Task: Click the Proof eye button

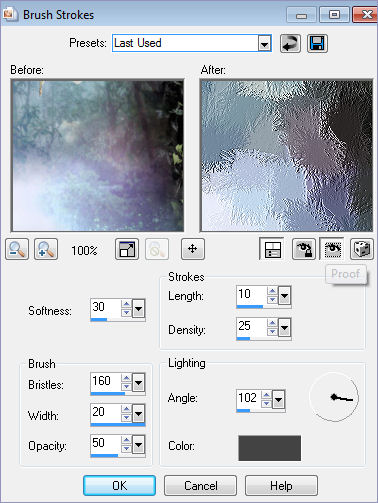Action: [x=332, y=249]
